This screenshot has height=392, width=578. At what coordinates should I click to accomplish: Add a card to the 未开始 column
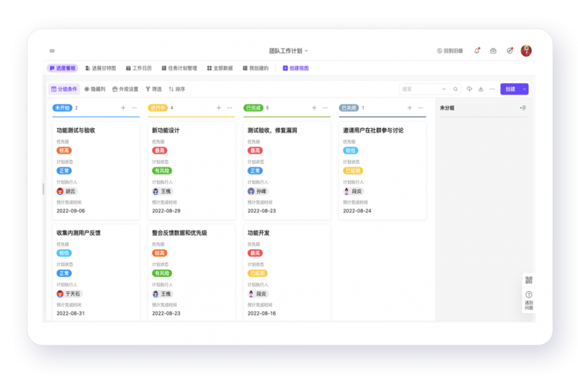point(123,108)
